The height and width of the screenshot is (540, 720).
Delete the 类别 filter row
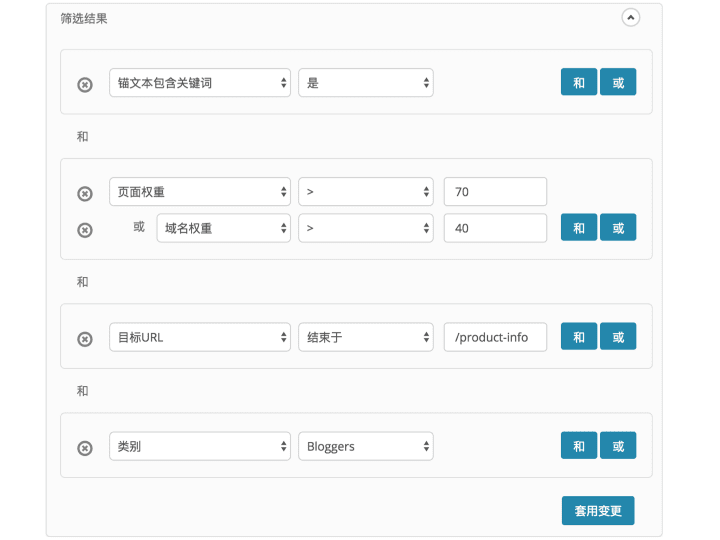coord(85,448)
